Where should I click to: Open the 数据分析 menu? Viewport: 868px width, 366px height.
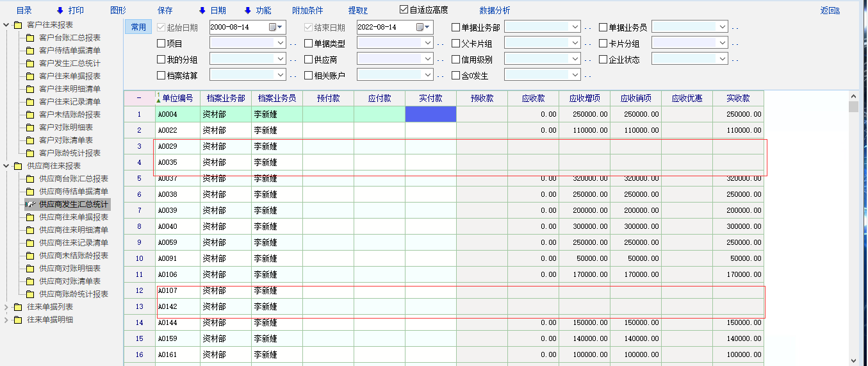pos(495,10)
